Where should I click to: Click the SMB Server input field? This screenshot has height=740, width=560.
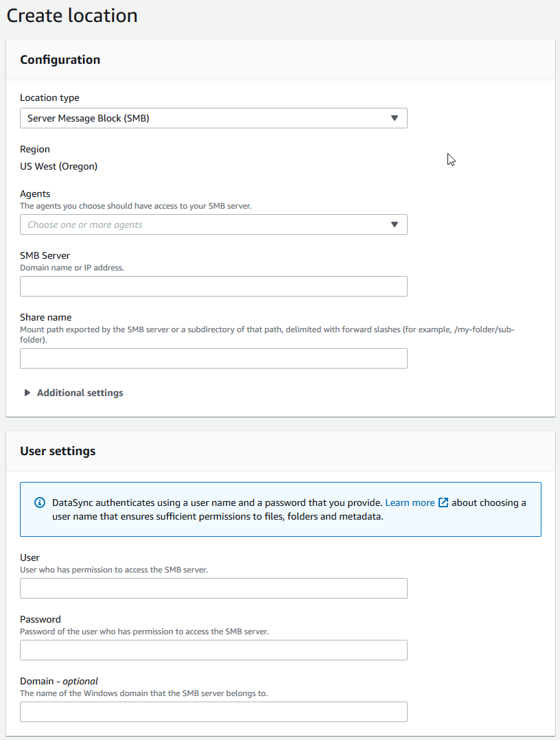(x=213, y=286)
